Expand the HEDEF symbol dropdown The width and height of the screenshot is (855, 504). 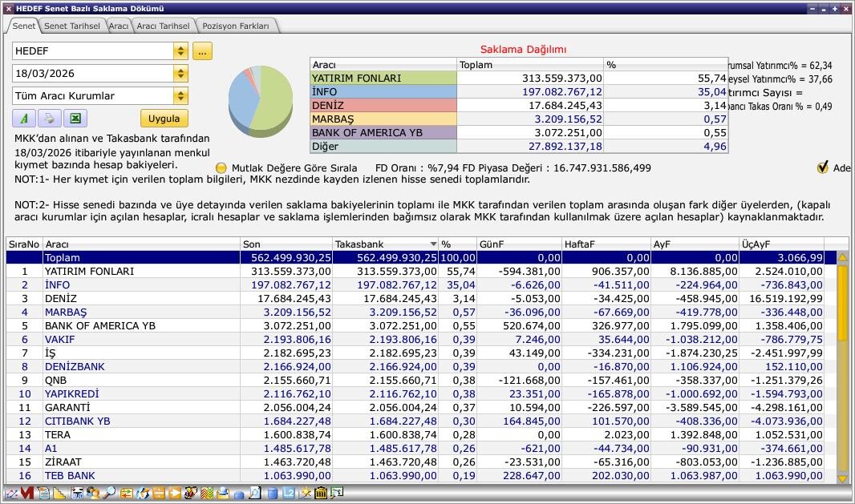[180, 51]
